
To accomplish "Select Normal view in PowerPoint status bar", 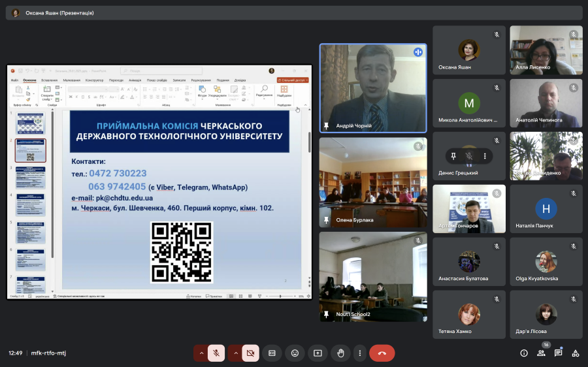I will point(231,296).
